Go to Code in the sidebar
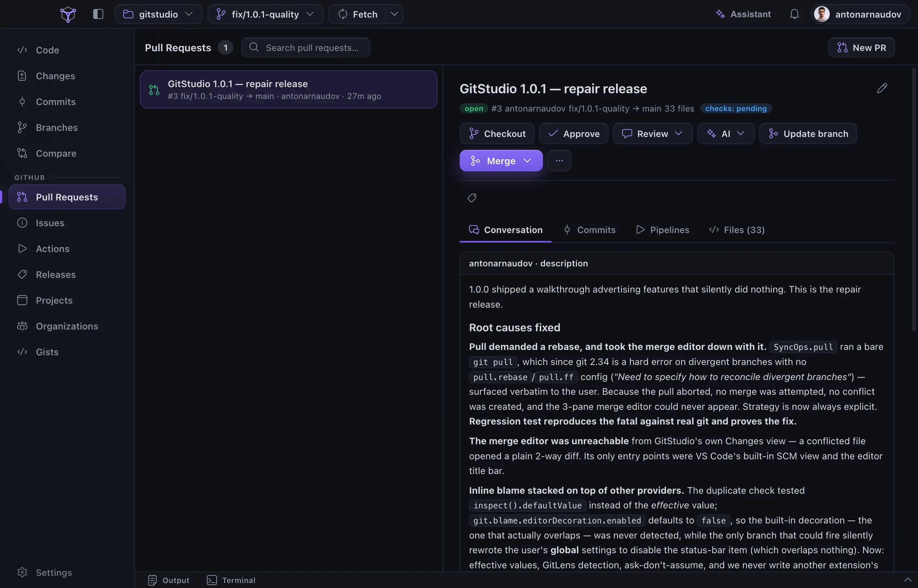The width and height of the screenshot is (918, 588). pos(67,50)
